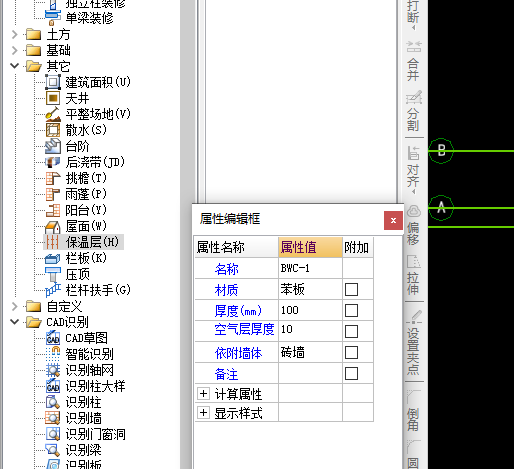Click the 合并 merge tool

click(x=414, y=61)
